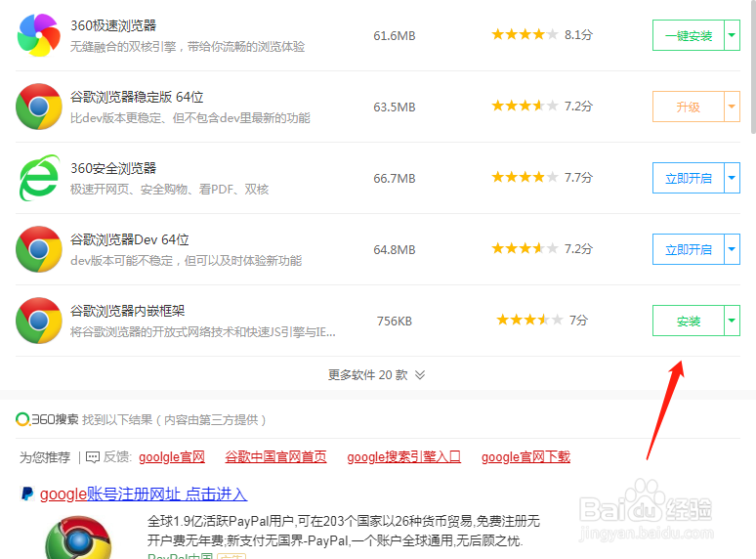Expand 更多软件 20 款
The height and width of the screenshot is (559, 756).
tap(377, 374)
